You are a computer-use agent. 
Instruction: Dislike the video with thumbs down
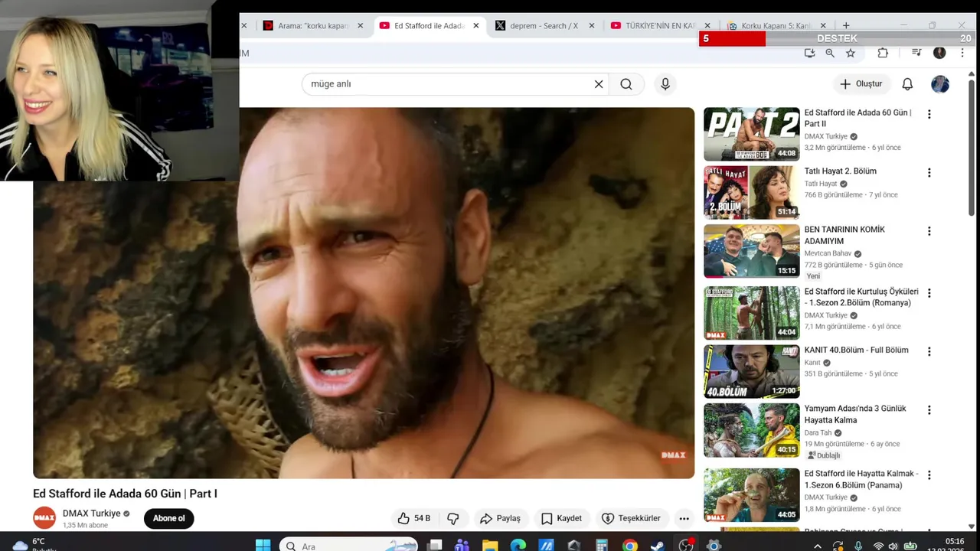coord(453,518)
